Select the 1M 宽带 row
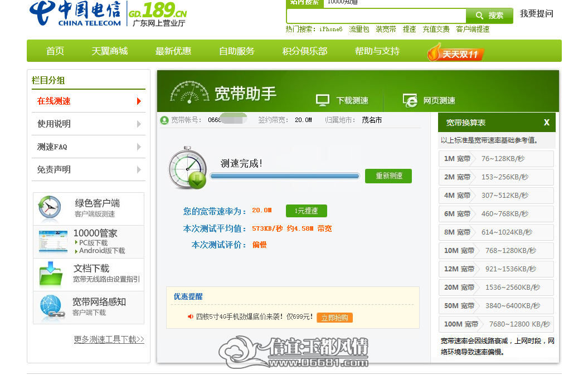The width and height of the screenshot is (588, 375). [x=496, y=159]
